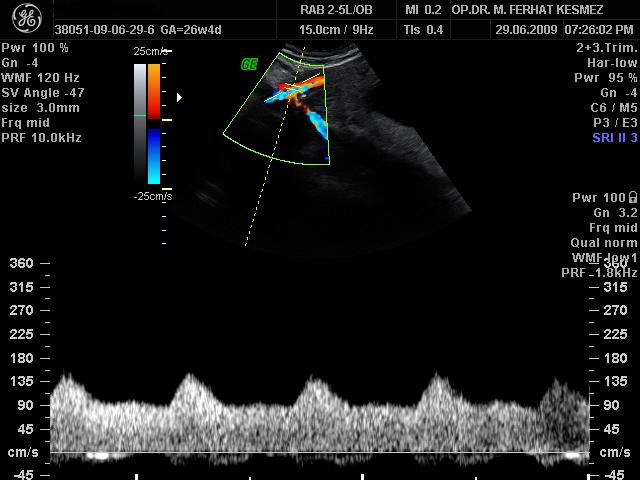Screen dimensions: 640x480
Task: Click the date 29.06.2009 in header
Action: tap(528, 30)
